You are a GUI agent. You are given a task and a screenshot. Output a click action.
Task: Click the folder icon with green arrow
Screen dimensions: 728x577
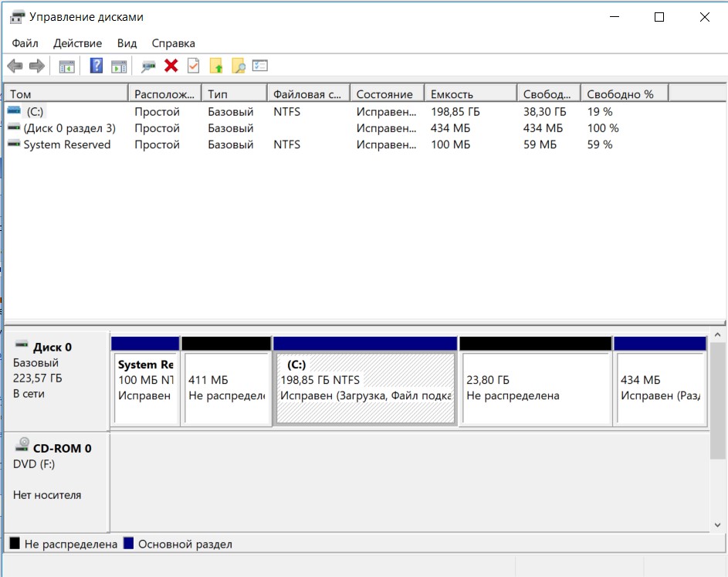[216, 66]
